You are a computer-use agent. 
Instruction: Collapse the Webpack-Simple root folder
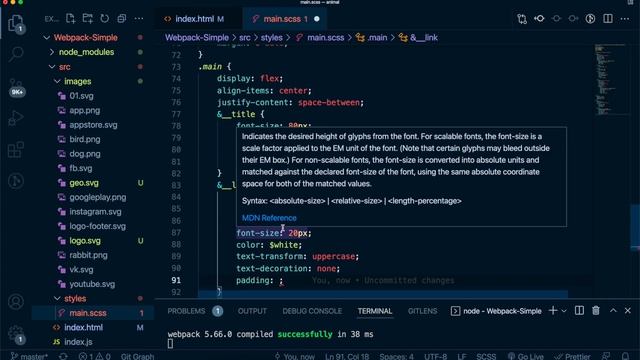(47, 38)
